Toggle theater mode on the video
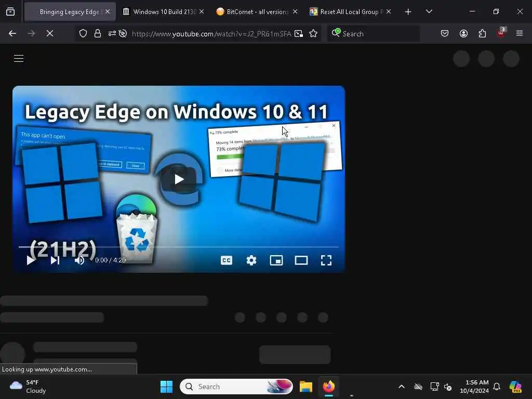Image resolution: width=532 pixels, height=399 pixels. click(301, 260)
